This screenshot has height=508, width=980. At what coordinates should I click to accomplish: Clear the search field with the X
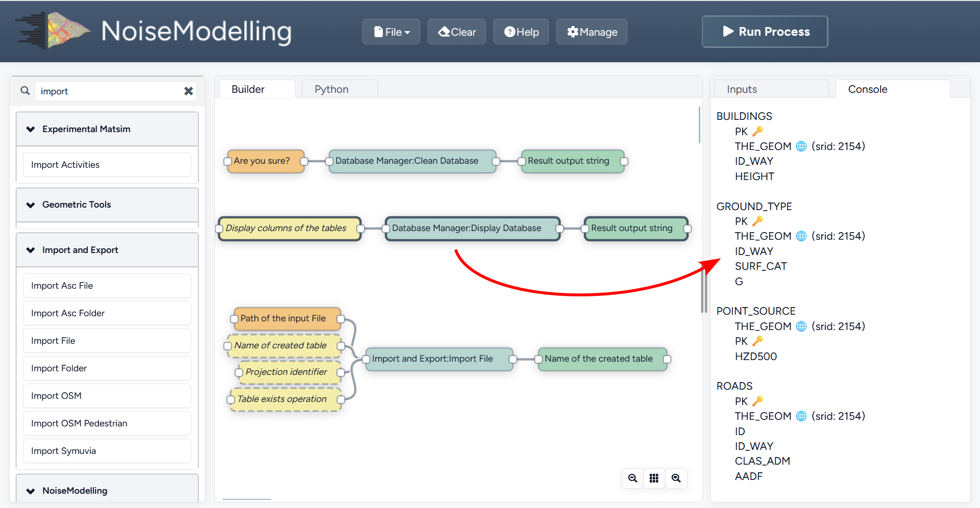[188, 91]
